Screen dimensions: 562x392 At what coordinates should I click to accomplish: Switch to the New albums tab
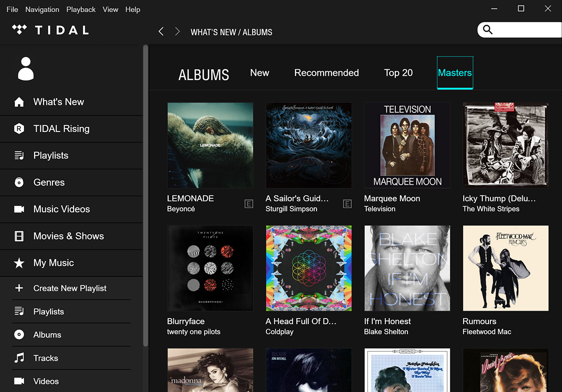259,73
